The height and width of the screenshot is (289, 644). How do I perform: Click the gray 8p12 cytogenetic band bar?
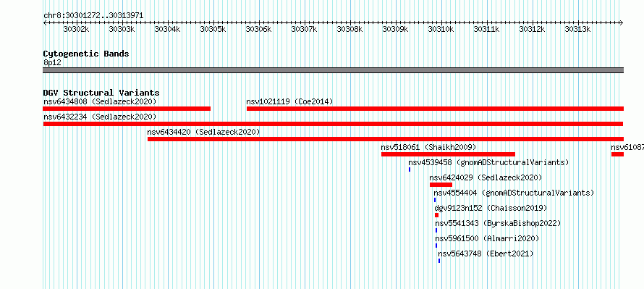click(x=333, y=70)
